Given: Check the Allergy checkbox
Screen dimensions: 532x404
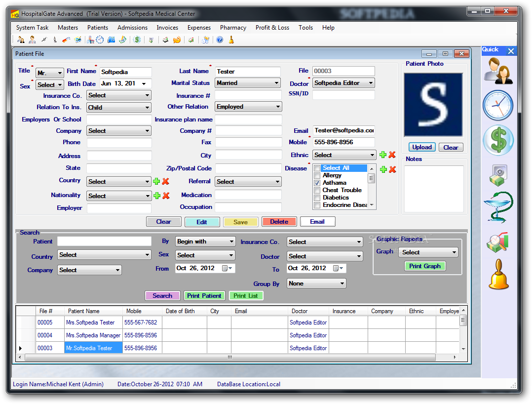Looking at the screenshot, I should click(x=317, y=175).
